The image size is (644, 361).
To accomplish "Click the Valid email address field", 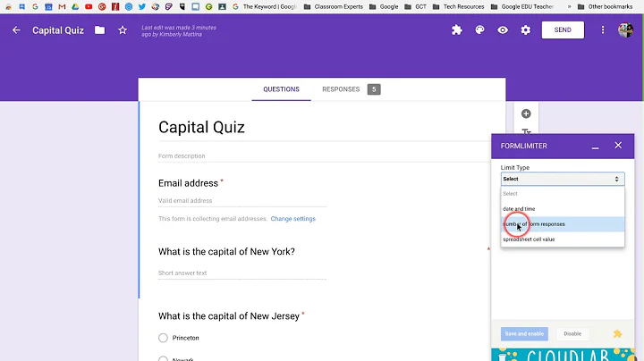I will (242, 200).
